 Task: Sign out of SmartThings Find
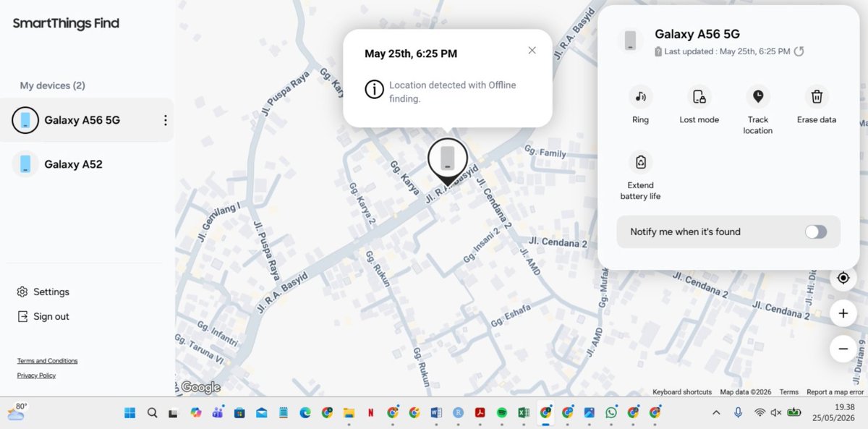(43, 316)
